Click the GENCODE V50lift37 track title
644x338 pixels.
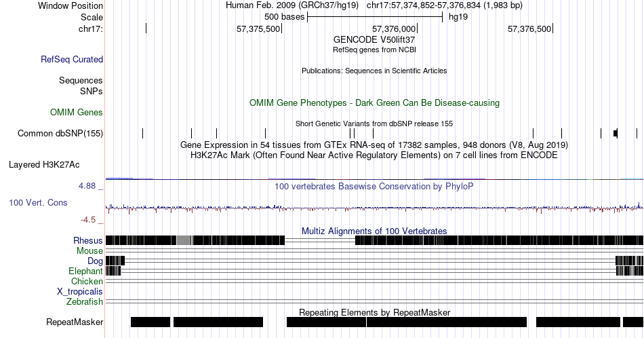coord(374,39)
